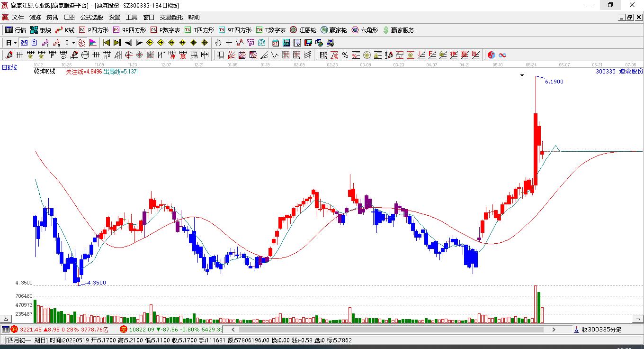Expand the 日 period dropdown arrow
Image resolution: width=644 pixels, height=349 pixels.
pos(16,43)
